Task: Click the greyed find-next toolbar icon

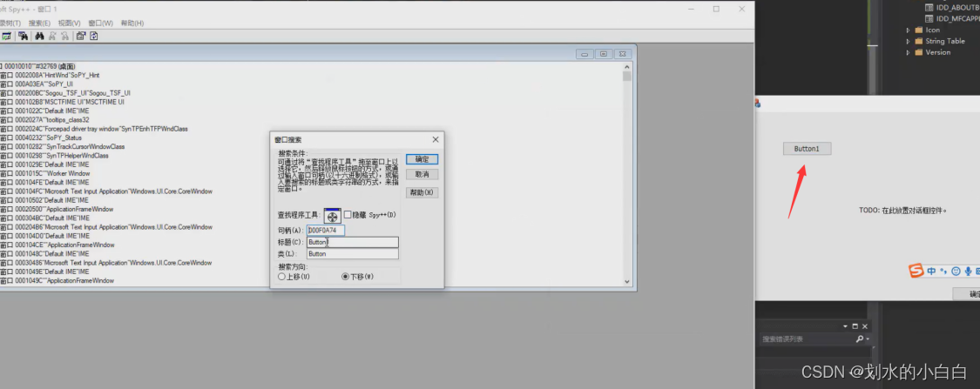Action: pos(52,37)
